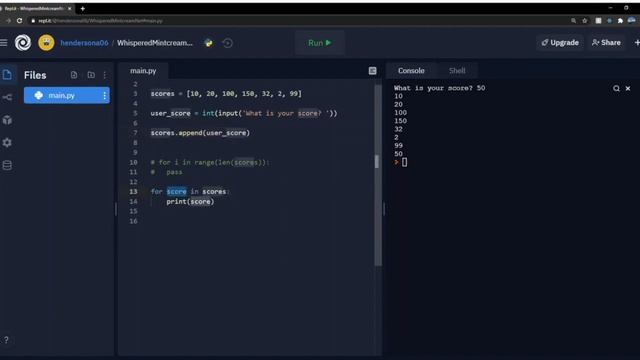Open the hamburger menu at top left

pos(4,42)
